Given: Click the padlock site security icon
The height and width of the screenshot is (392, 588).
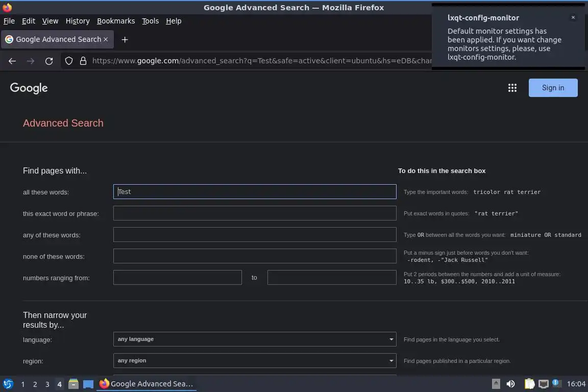Looking at the screenshot, I should tap(83, 61).
